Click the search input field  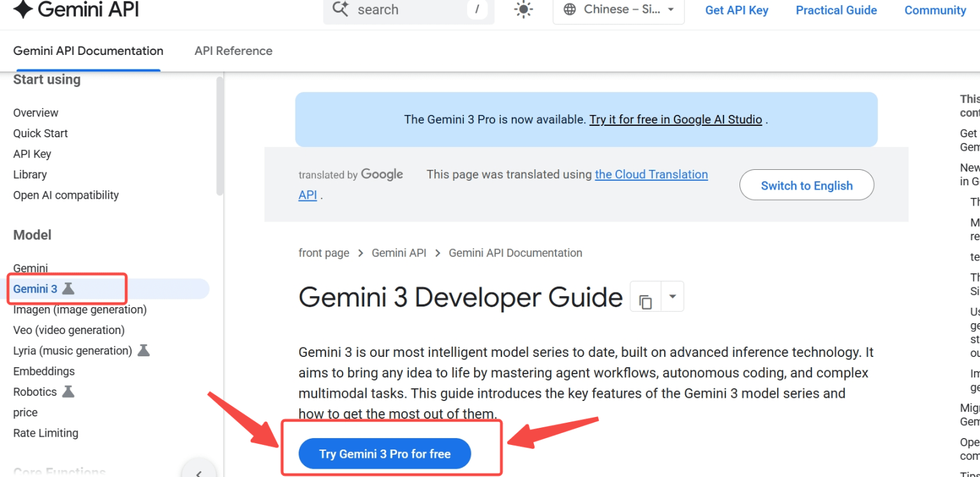pyautogui.click(x=409, y=10)
